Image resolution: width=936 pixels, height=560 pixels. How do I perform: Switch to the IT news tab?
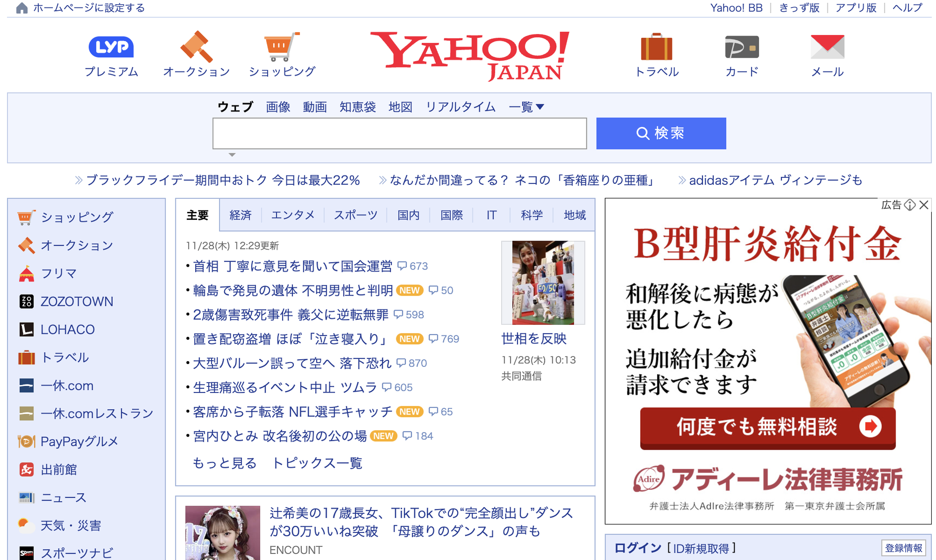491,215
